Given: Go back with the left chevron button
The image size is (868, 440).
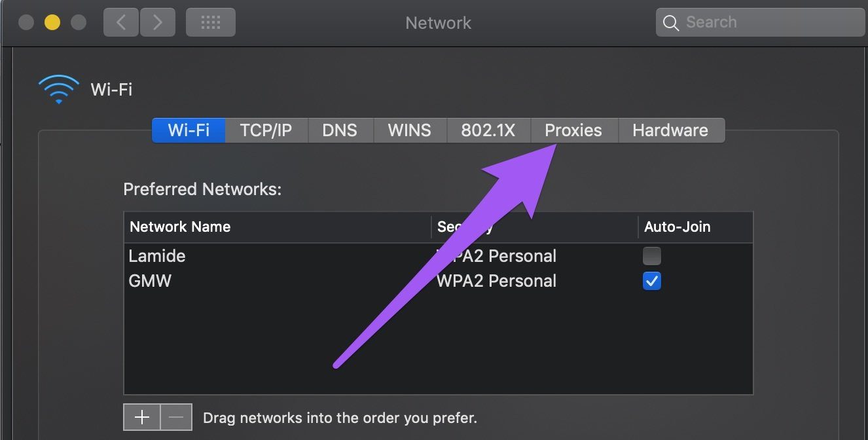Looking at the screenshot, I should tap(120, 23).
